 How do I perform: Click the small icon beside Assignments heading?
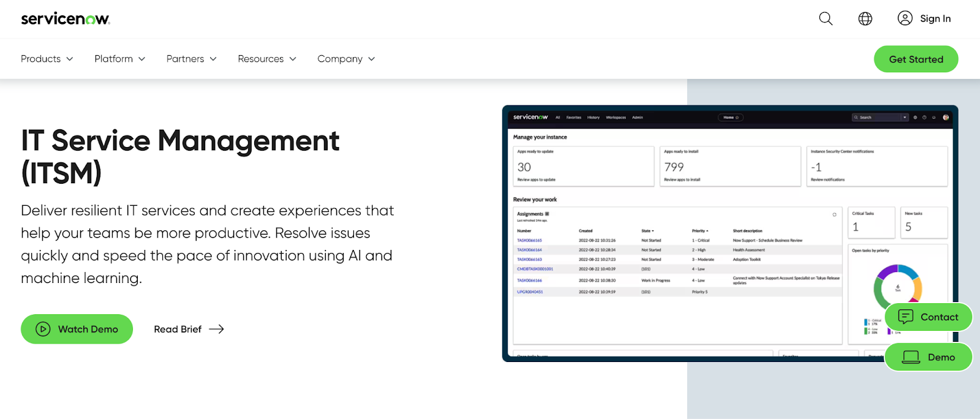547,214
